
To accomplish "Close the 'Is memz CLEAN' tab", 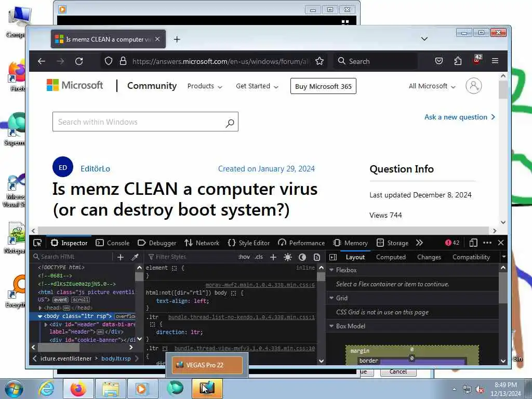I will [157, 39].
